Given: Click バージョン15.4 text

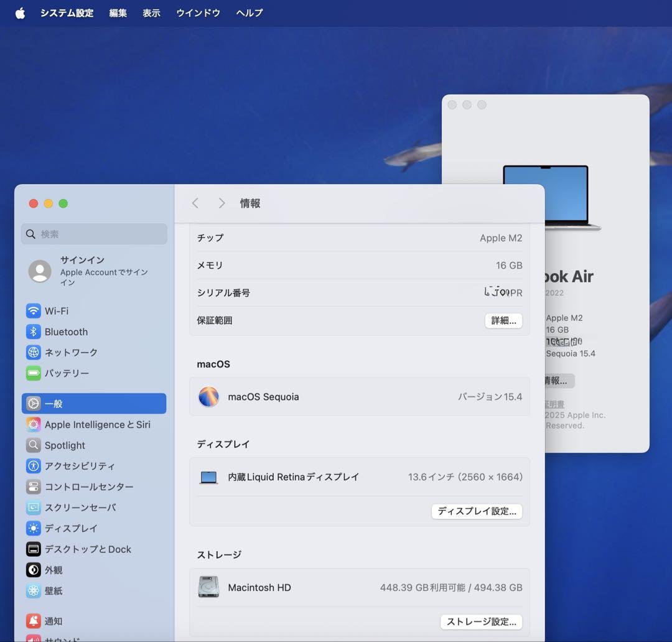Looking at the screenshot, I should (x=490, y=397).
